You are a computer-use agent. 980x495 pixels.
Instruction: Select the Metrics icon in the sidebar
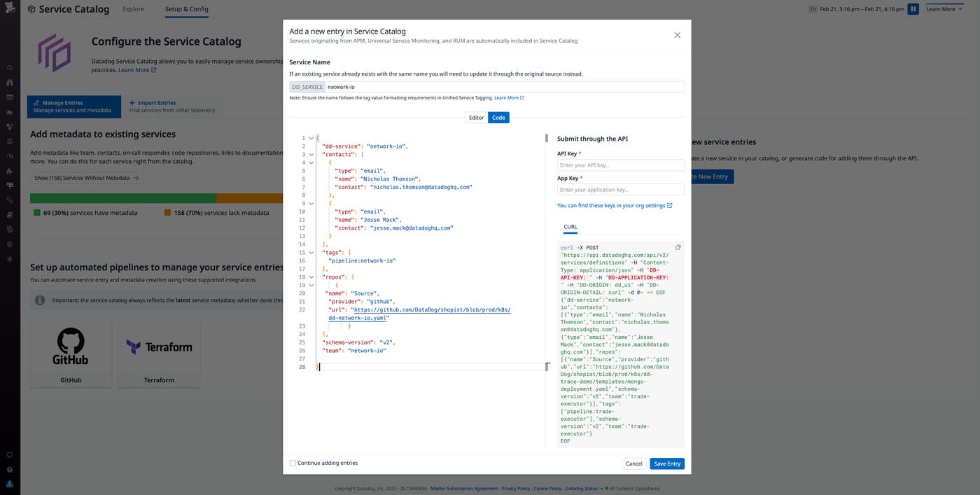9,111
